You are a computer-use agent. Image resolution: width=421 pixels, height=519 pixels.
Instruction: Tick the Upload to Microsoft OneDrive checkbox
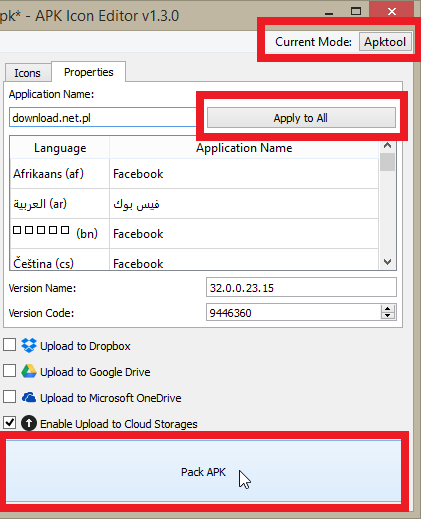point(9,397)
